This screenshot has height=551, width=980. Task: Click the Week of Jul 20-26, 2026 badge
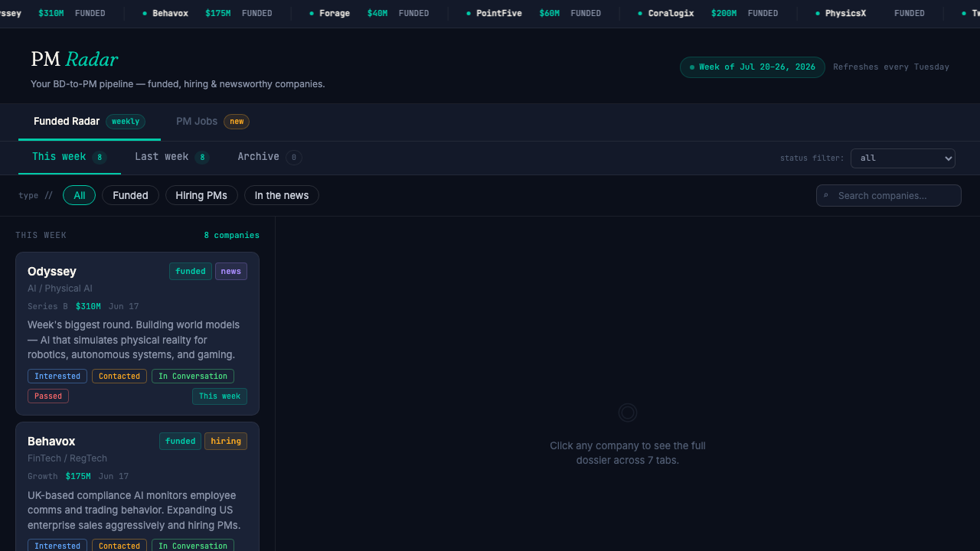753,67
